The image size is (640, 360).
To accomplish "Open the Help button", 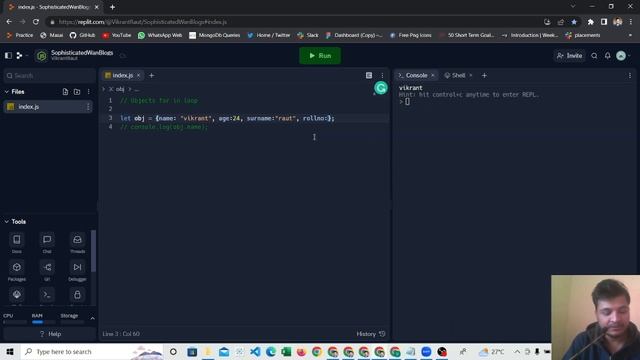I will [x=50, y=334].
